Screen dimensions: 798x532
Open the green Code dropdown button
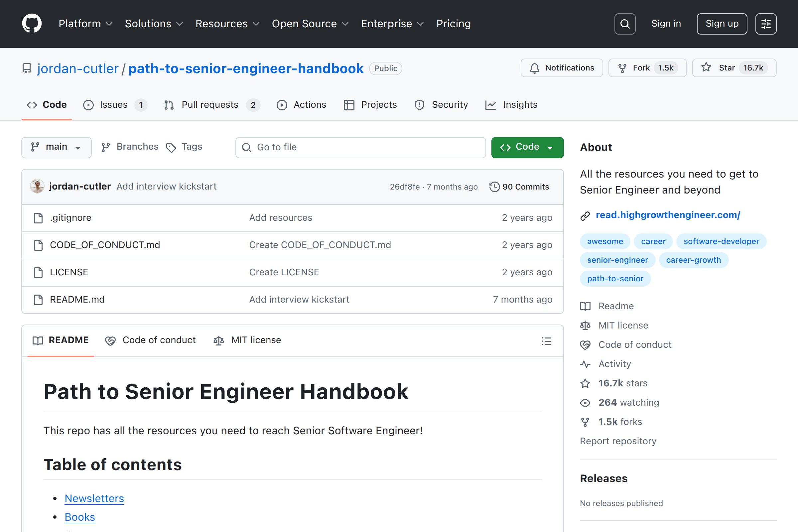coord(527,147)
